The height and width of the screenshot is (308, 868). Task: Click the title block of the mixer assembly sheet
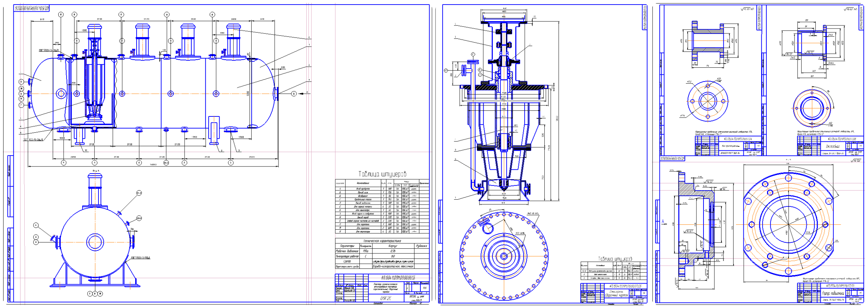point(613,293)
